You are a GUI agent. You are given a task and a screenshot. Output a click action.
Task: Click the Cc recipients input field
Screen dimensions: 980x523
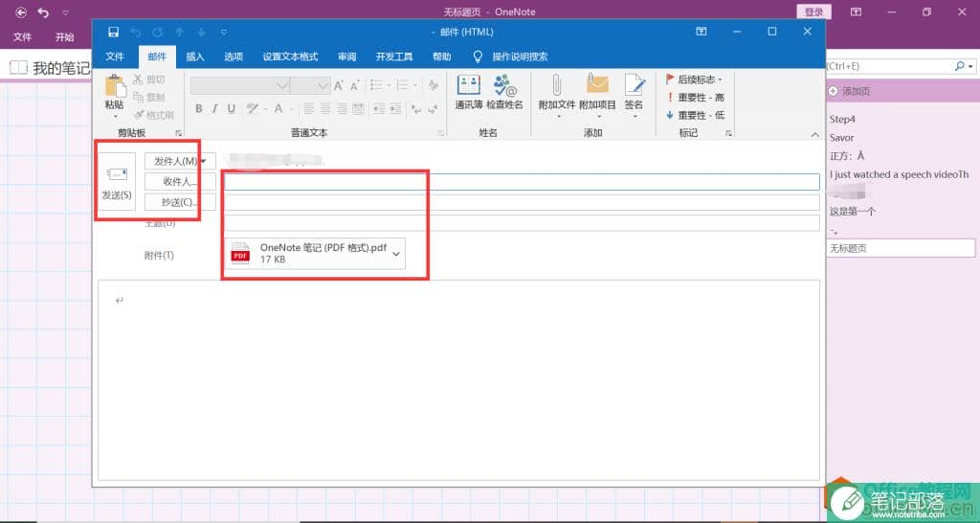(522, 202)
